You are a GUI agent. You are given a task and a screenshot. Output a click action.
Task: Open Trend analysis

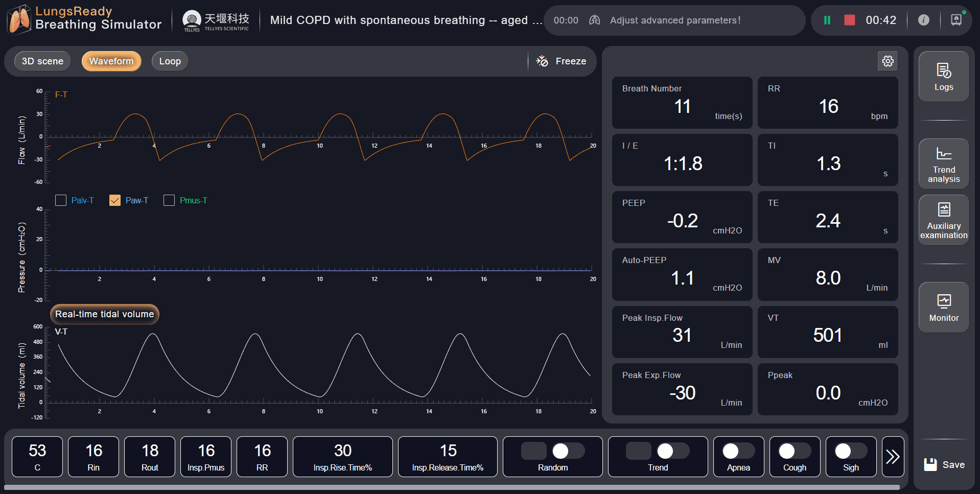(943, 164)
